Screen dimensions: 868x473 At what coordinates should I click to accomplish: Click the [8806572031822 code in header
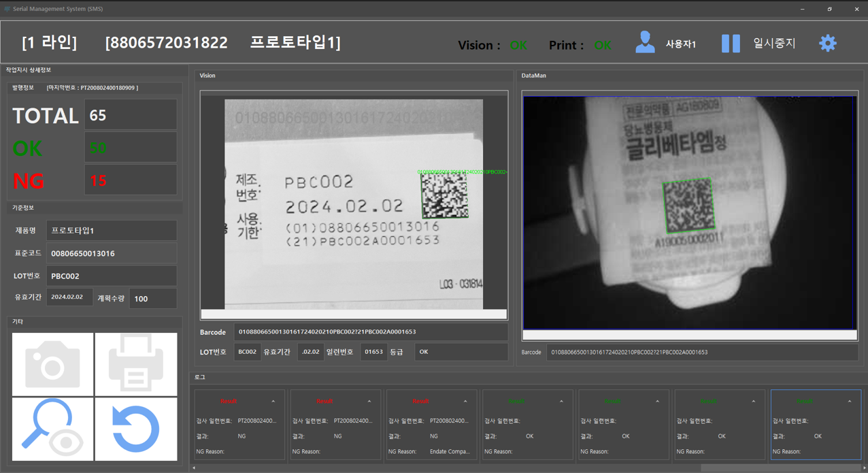pos(167,43)
